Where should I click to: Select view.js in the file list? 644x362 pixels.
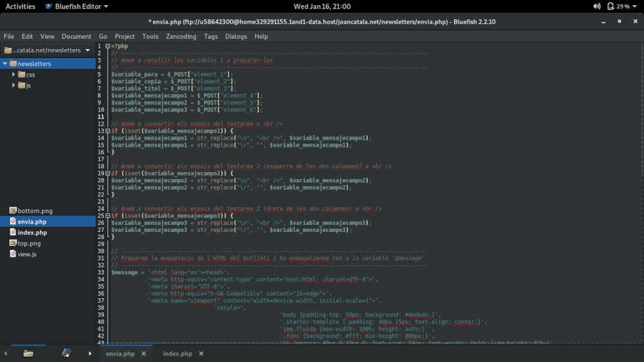coord(48,254)
